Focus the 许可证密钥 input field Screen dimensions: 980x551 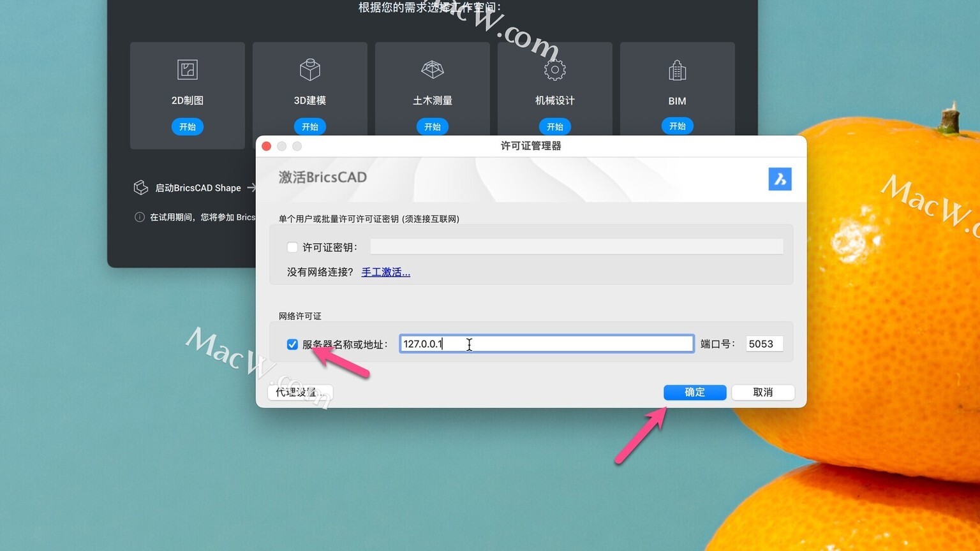point(577,247)
